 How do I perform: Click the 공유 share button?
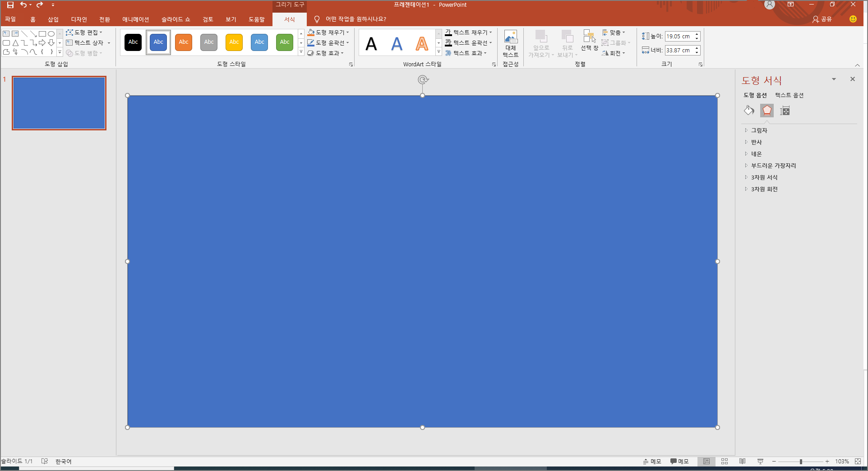tap(822, 19)
